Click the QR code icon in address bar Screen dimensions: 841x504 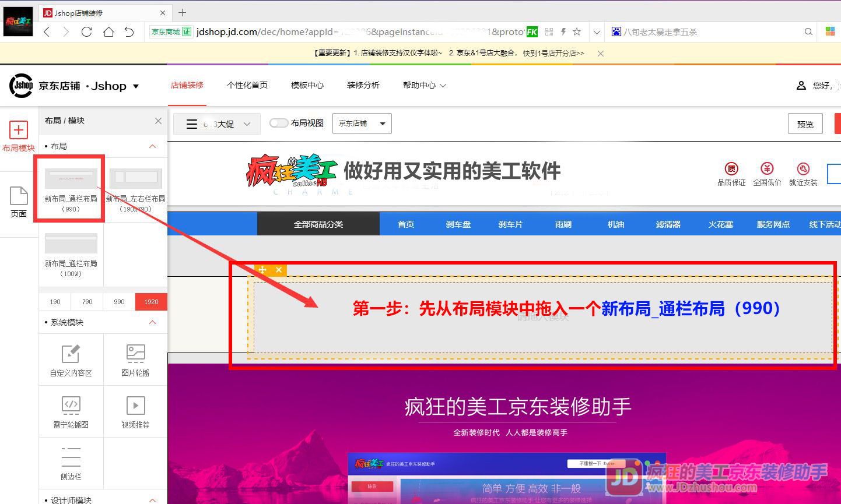tap(549, 32)
